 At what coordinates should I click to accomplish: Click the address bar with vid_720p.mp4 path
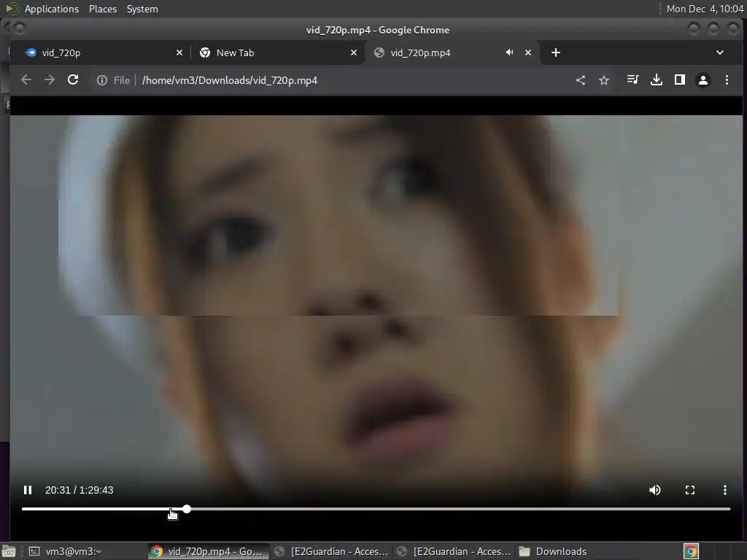point(230,80)
